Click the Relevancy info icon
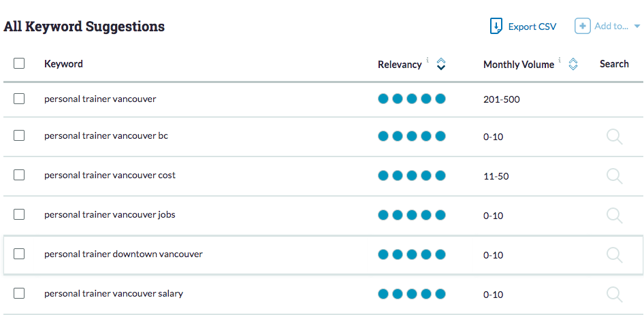Screen dimensions: 644x315 [428, 61]
